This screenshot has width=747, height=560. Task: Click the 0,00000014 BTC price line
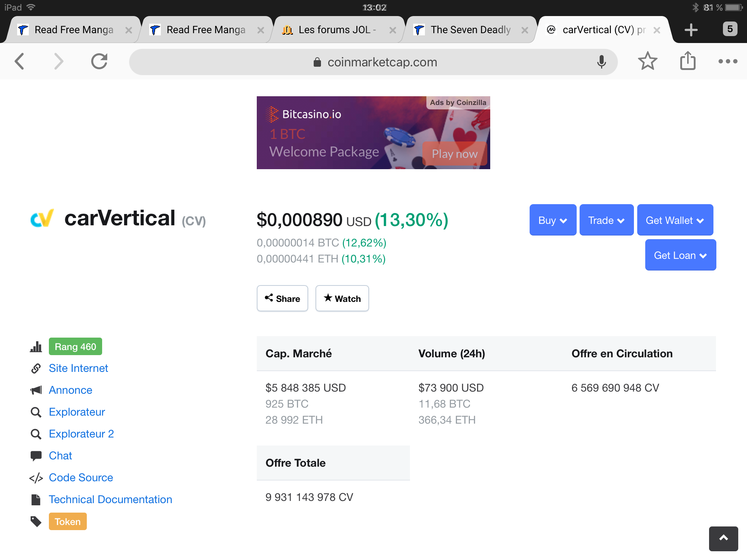[321, 243]
